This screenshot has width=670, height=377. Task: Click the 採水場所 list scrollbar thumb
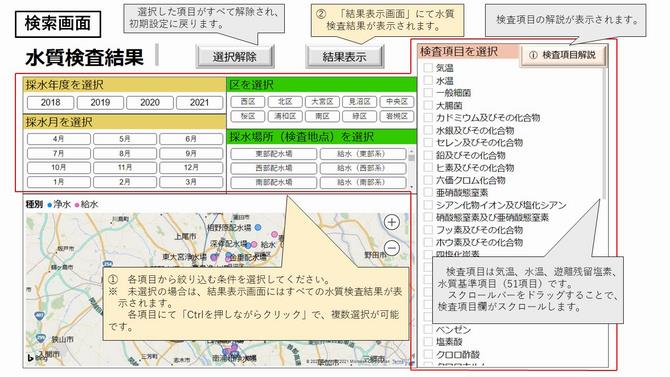[411, 158]
